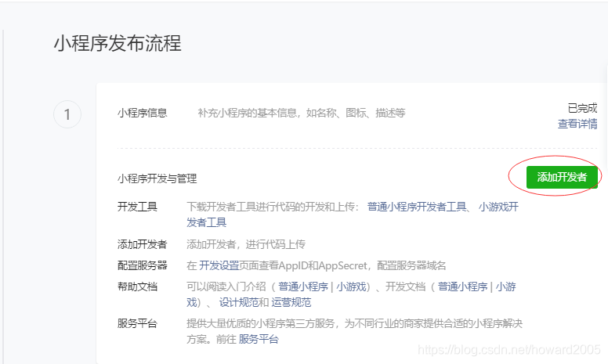The image size is (608, 364).
Task: Open the 小游戏开发者工具 download link
Action: click(x=498, y=207)
